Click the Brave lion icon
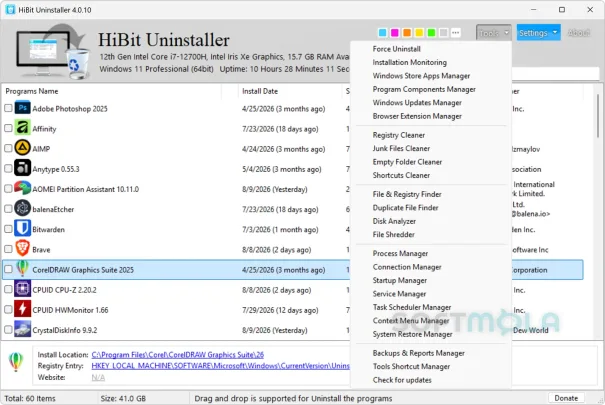Screen dimensions: 605x405 (22, 248)
